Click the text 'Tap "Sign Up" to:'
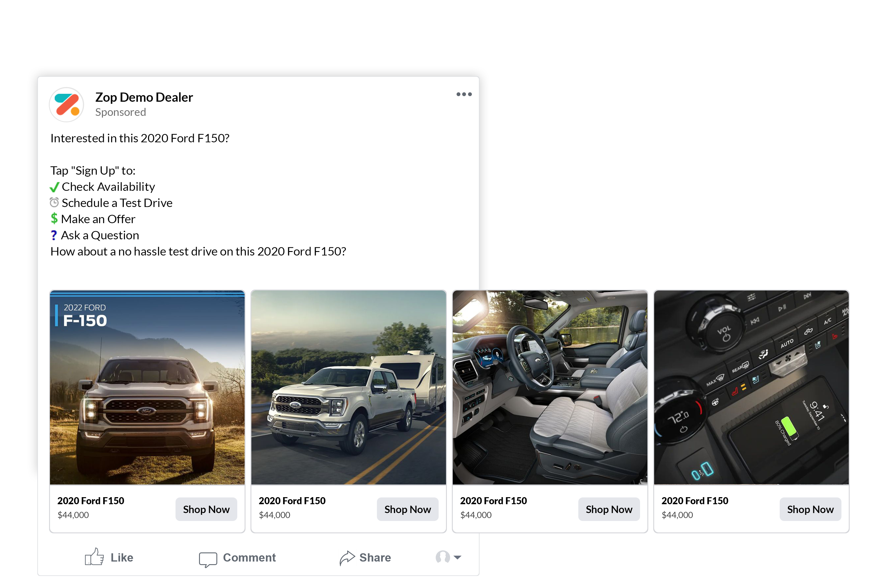The width and height of the screenshot is (882, 588). [x=93, y=171]
